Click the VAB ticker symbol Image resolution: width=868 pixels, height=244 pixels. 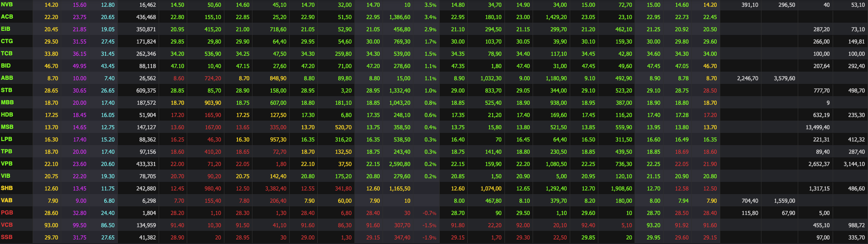coord(7,200)
